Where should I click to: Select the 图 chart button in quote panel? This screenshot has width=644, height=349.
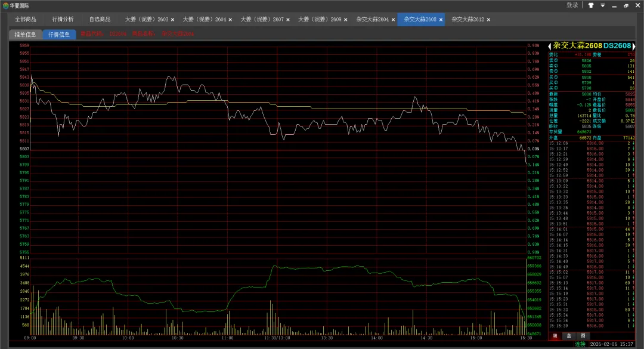pos(583,336)
